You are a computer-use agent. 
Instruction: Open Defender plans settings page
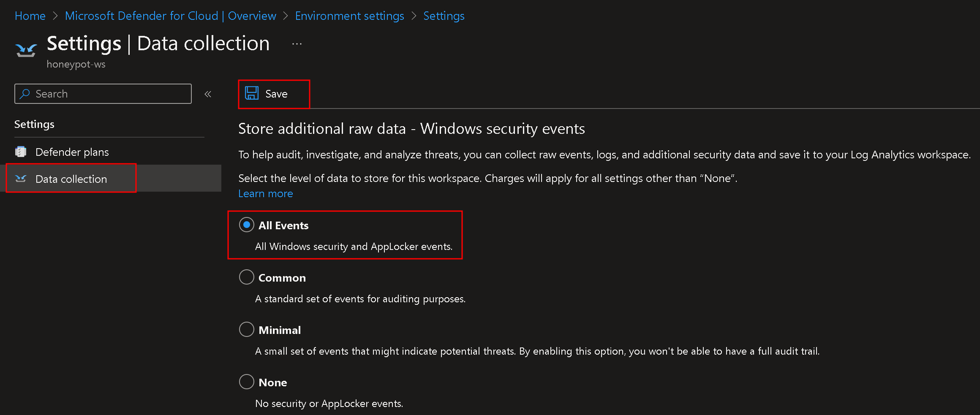[72, 152]
